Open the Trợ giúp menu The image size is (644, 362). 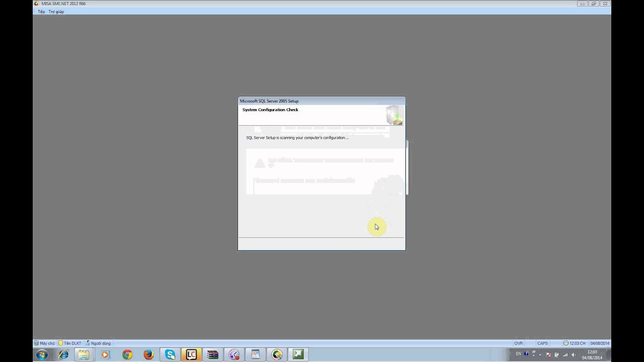click(56, 12)
